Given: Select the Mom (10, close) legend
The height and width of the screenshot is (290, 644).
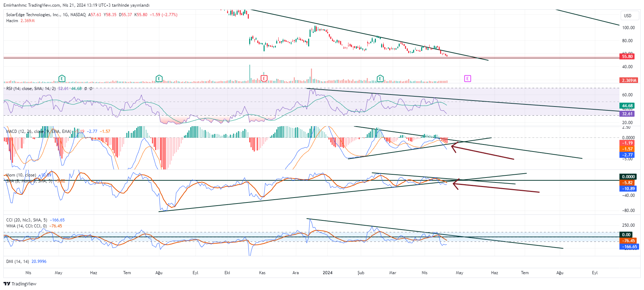Looking at the screenshot, I should click(x=21, y=175).
